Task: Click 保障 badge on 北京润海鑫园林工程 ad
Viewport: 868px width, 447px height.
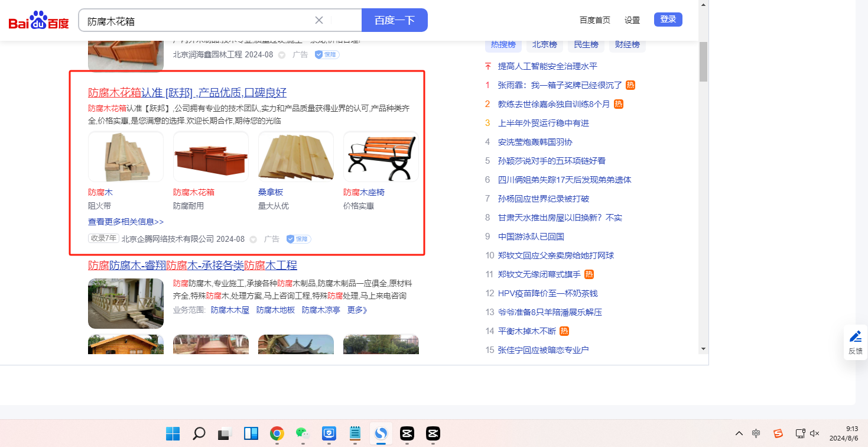Action: [327, 54]
